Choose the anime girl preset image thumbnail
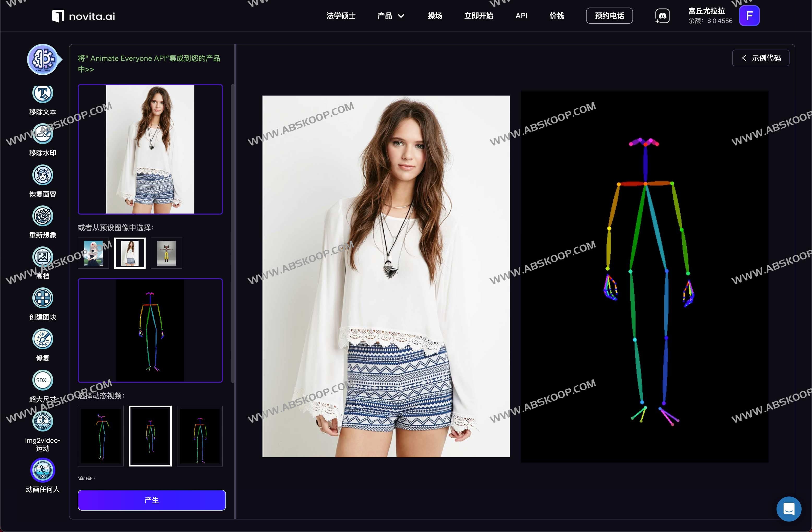 93,253
